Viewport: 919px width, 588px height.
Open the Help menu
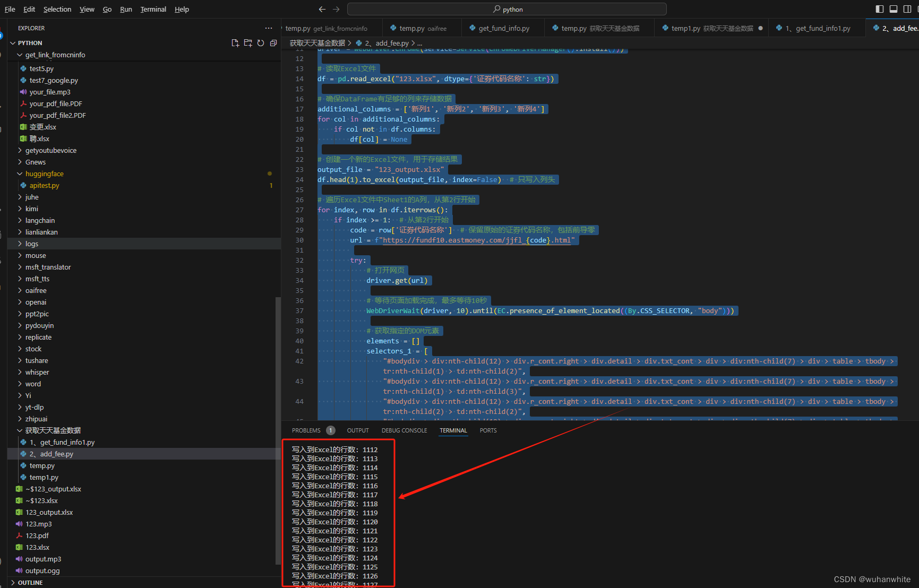(182, 9)
